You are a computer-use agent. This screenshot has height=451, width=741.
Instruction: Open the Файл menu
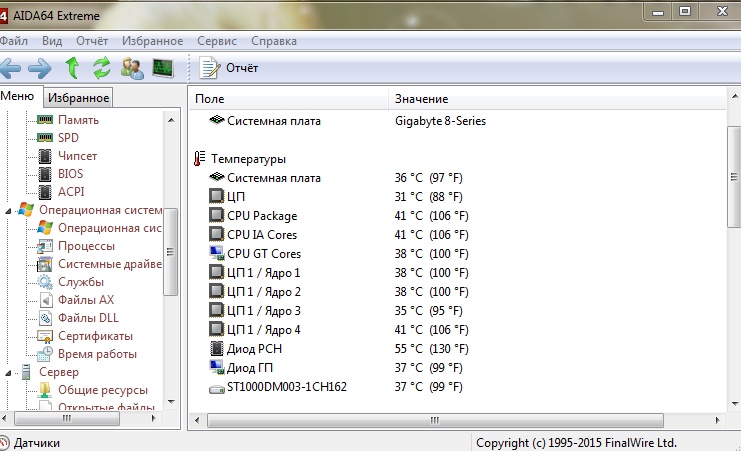tap(14, 41)
